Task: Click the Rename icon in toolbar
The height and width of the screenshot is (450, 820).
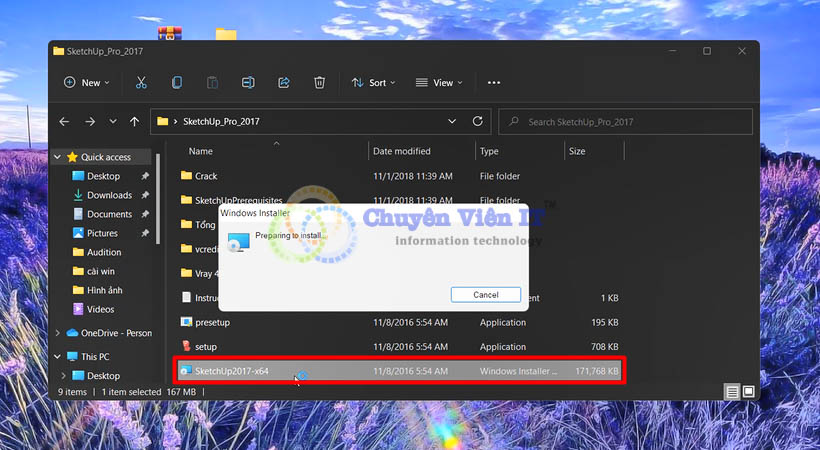Action: pyautogui.click(x=248, y=83)
